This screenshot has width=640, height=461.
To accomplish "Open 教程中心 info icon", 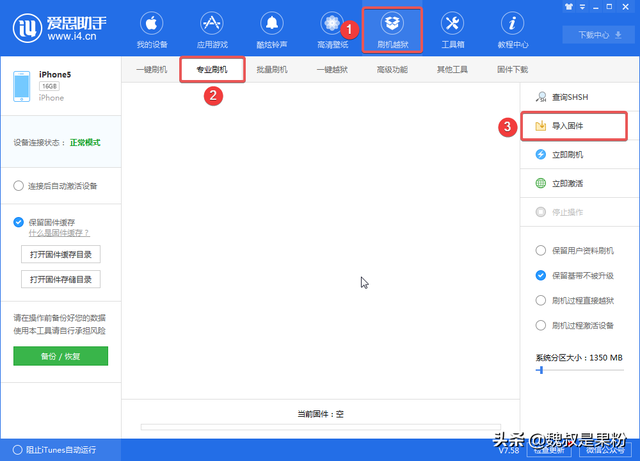I will pyautogui.click(x=512, y=24).
